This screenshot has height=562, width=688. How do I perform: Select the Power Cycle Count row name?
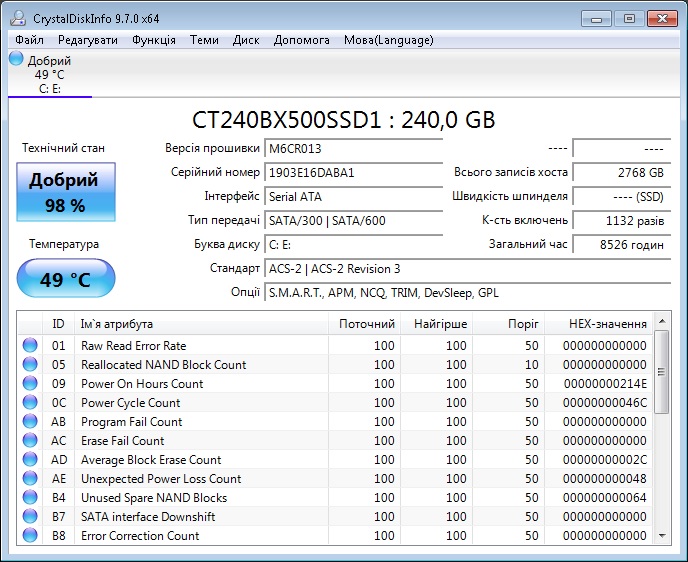131,403
